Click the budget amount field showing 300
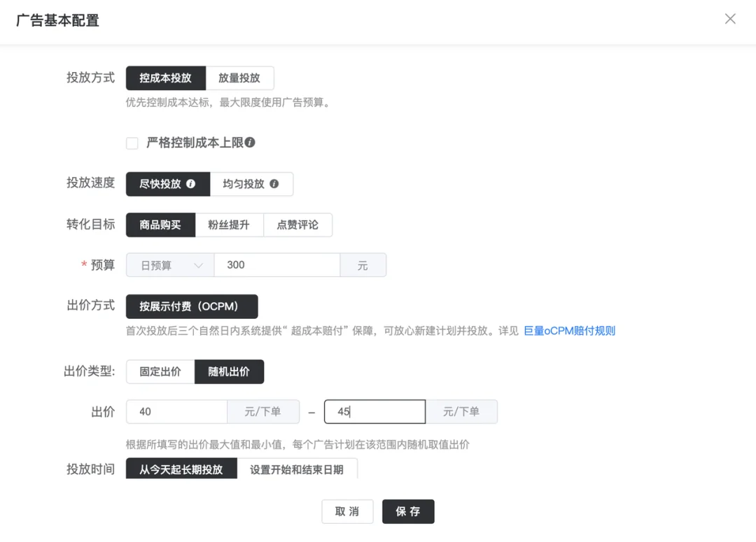756x542 pixels. pos(277,265)
